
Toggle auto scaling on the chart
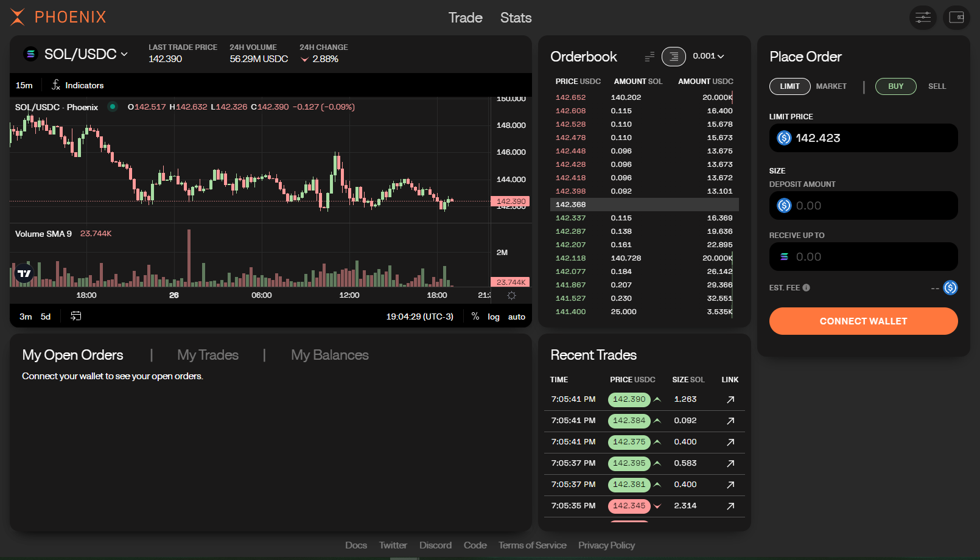pyautogui.click(x=516, y=317)
